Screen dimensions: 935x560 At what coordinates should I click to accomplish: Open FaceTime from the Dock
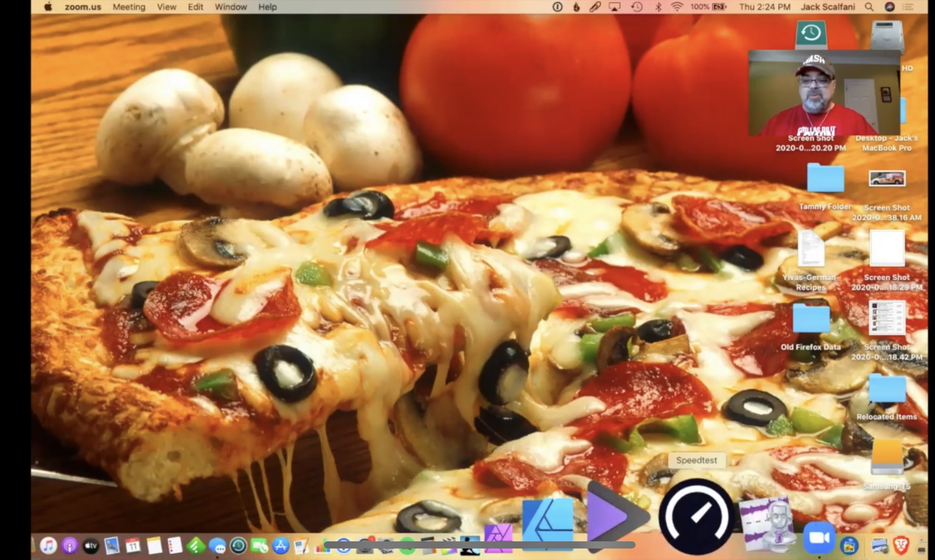pyautogui.click(x=260, y=546)
